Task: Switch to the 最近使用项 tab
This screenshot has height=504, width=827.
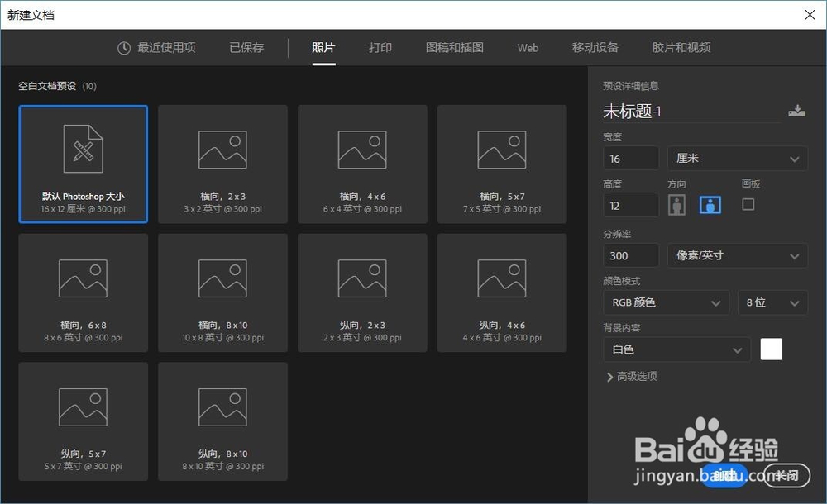Action: 156,48
